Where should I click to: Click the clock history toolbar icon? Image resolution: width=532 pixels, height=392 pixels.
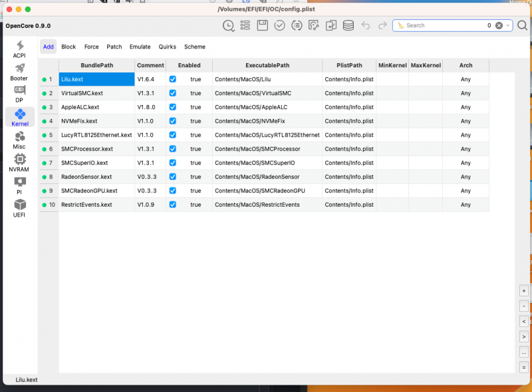[x=228, y=25]
